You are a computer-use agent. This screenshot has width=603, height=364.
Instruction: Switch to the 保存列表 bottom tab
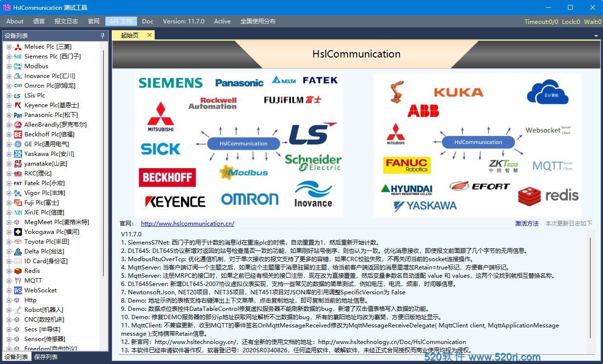click(x=46, y=357)
